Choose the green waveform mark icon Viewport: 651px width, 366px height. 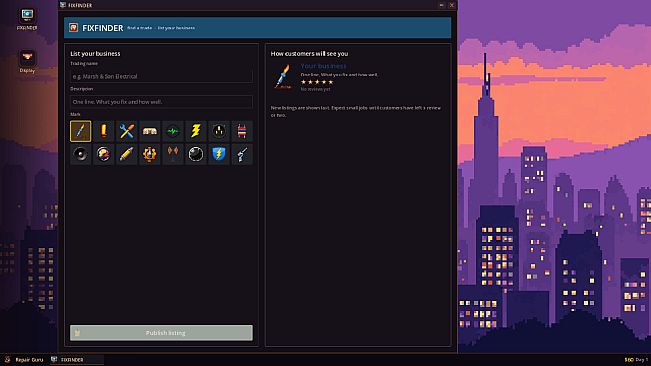coord(173,131)
